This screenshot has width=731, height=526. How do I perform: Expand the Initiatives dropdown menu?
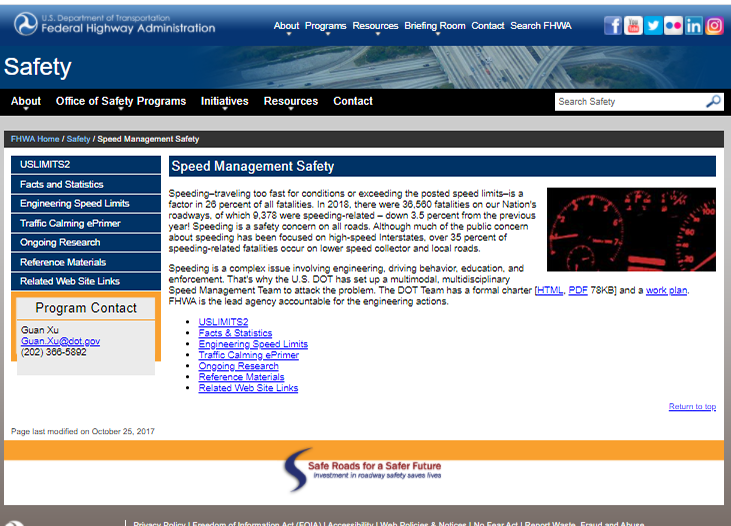(x=224, y=102)
